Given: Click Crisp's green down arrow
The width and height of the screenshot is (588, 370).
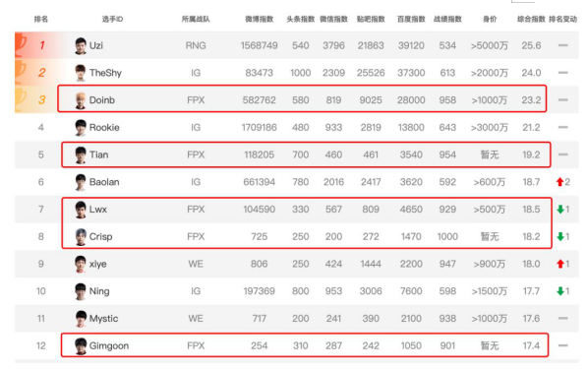Looking at the screenshot, I should [x=560, y=237].
